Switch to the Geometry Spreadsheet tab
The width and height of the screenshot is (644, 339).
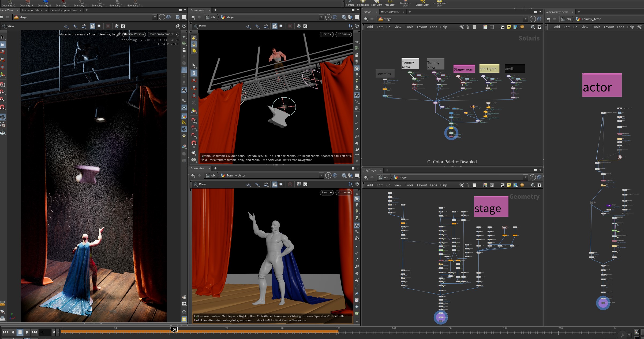[64, 10]
